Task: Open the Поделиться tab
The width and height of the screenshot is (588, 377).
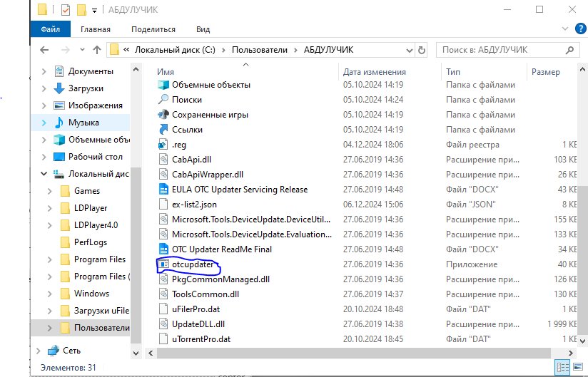Action: click(153, 29)
